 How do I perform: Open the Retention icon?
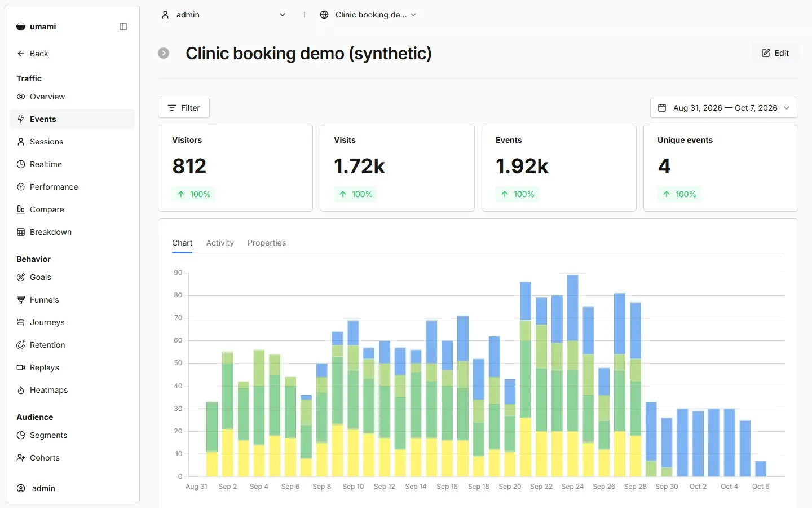click(21, 345)
